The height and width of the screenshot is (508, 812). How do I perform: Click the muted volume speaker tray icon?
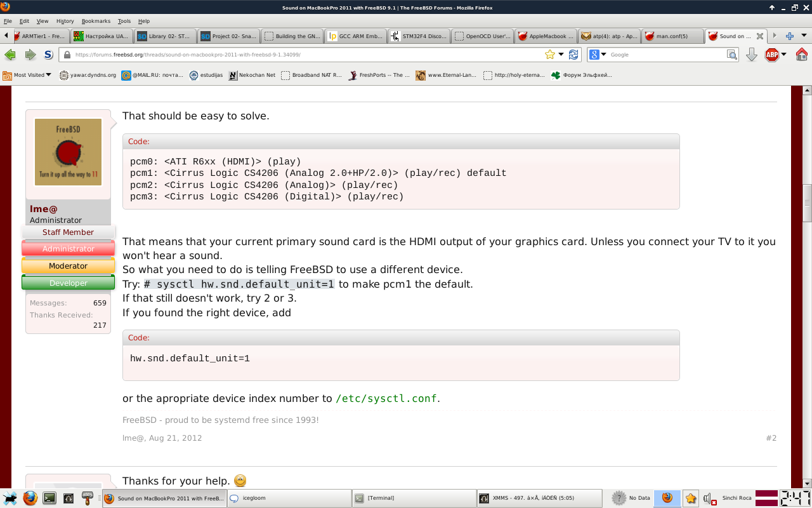[x=710, y=498]
